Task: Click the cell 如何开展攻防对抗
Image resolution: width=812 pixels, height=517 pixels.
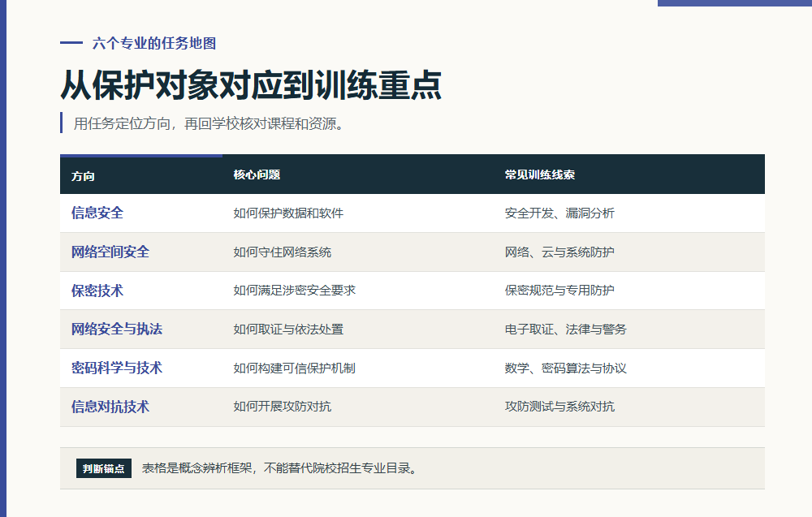Action: click(x=283, y=407)
